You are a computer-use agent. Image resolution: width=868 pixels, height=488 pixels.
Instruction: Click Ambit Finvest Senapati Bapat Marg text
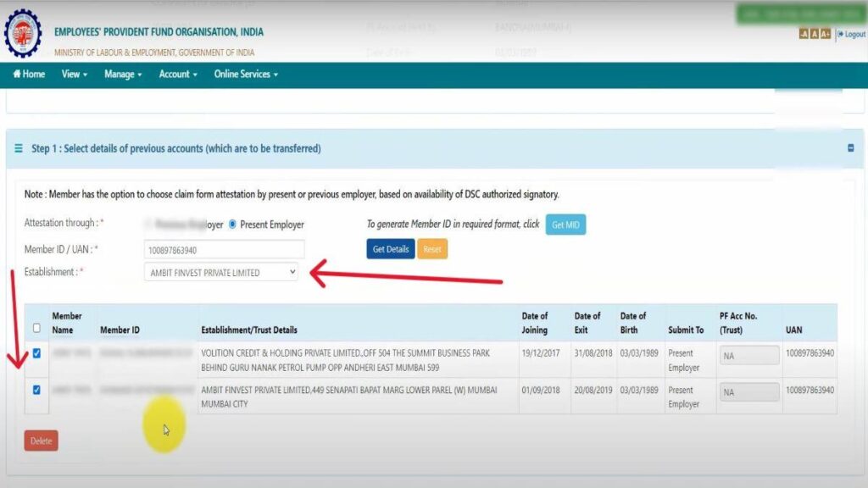pyautogui.click(x=349, y=396)
